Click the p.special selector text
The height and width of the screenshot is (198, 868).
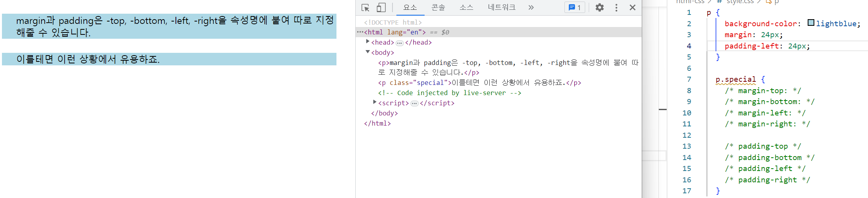(x=736, y=79)
